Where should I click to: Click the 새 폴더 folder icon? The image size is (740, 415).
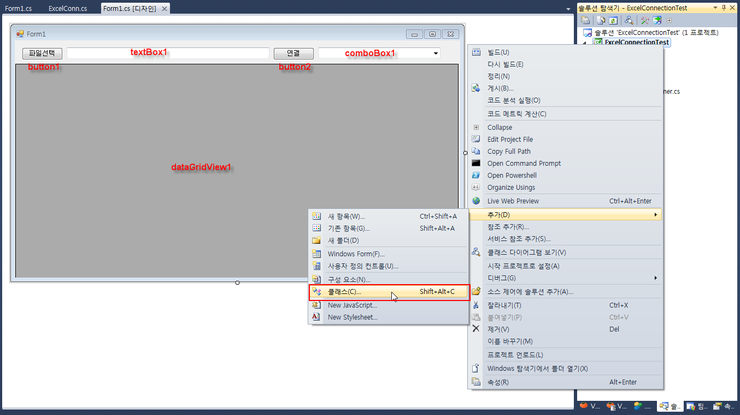pos(317,240)
